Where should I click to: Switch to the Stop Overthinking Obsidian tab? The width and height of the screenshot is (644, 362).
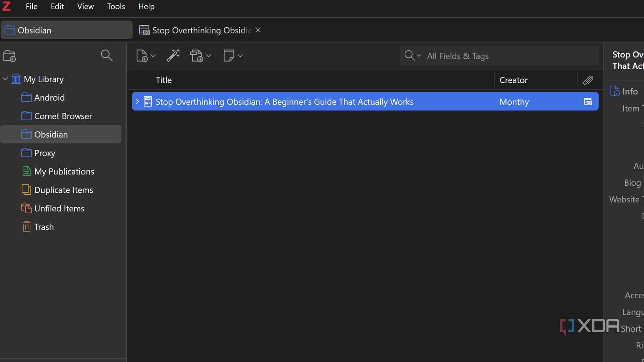[195, 30]
